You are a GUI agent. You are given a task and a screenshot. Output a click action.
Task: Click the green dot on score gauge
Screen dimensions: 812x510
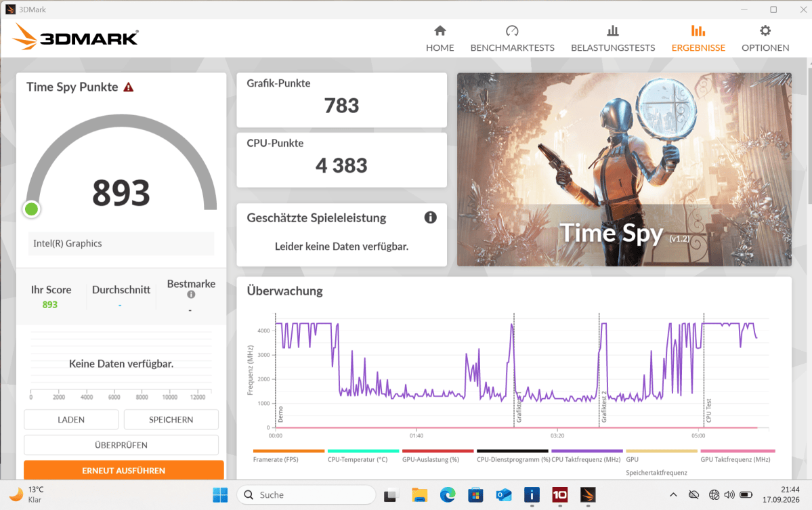coord(31,209)
